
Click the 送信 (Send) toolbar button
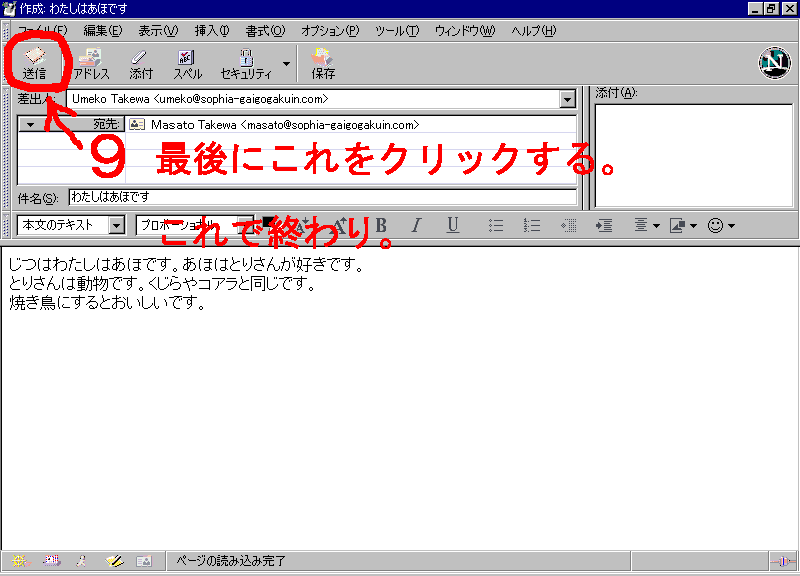point(35,63)
